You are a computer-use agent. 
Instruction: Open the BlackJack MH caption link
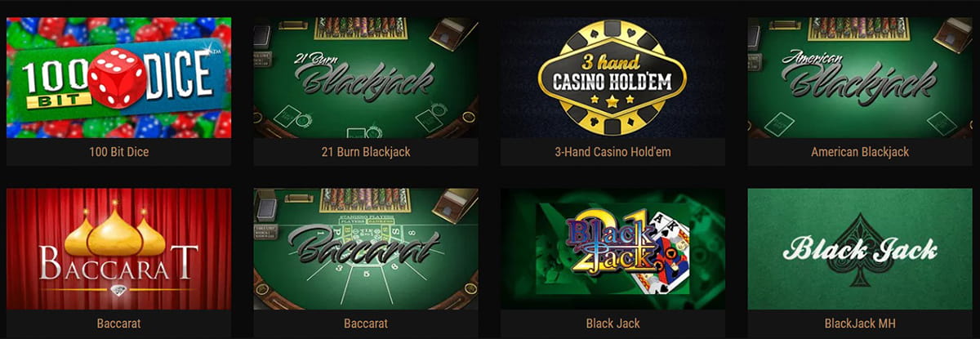860,323
